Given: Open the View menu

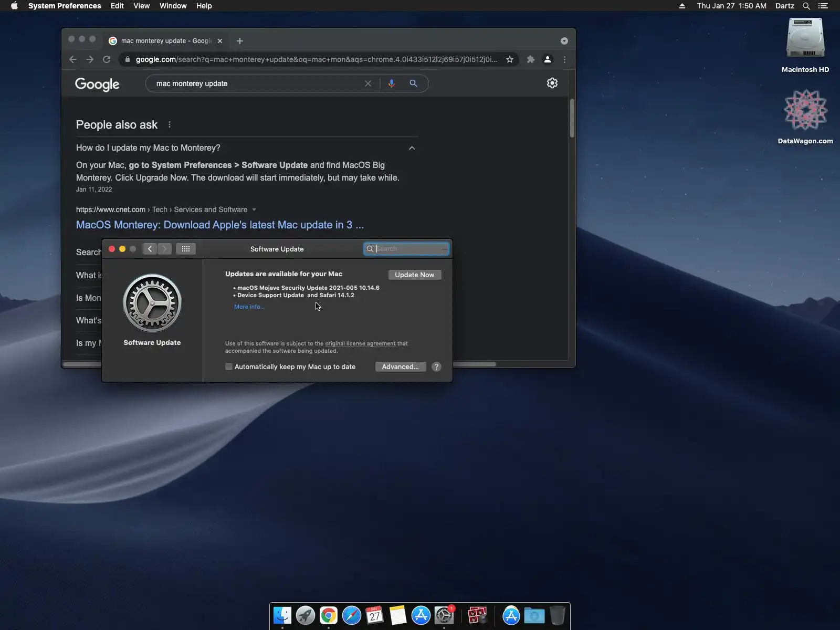Looking at the screenshot, I should tap(142, 6).
